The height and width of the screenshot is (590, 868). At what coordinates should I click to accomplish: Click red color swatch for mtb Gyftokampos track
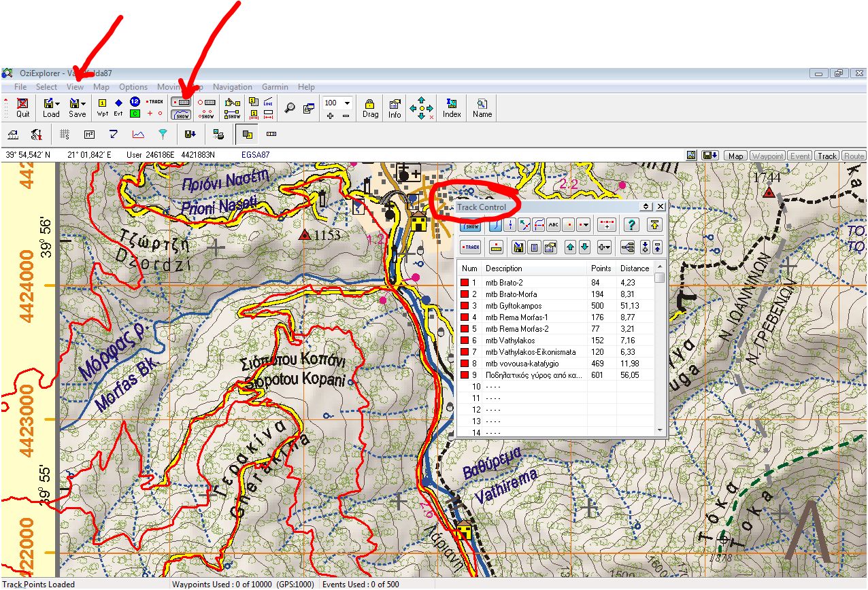[x=466, y=306]
